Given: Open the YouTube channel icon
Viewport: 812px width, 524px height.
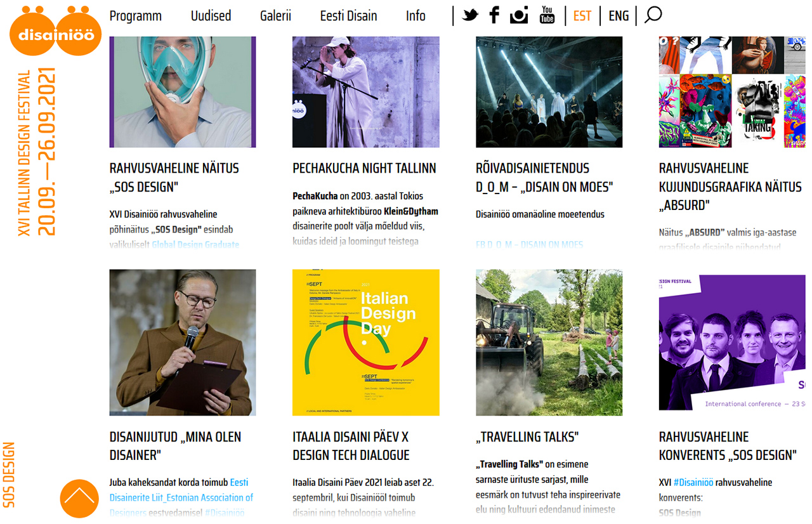Looking at the screenshot, I should pyautogui.click(x=547, y=15).
